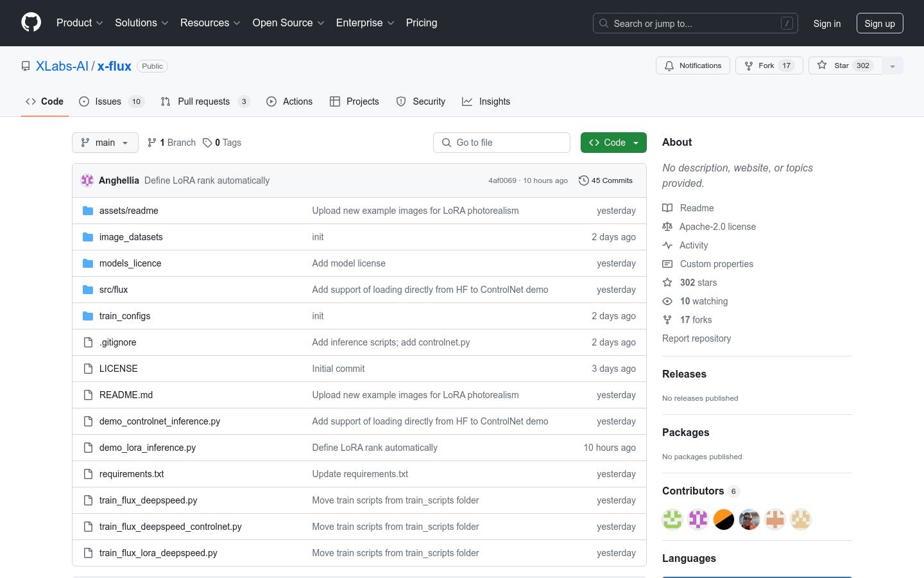Viewport: 924px width, 578px height.
Task: Open the green Code dropdown button
Action: (613, 143)
